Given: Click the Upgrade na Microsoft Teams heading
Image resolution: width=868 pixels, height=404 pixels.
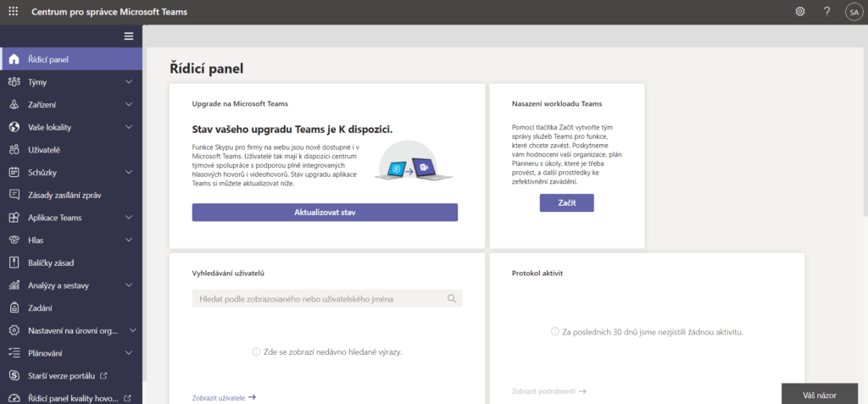Looking at the screenshot, I should pos(240,103).
